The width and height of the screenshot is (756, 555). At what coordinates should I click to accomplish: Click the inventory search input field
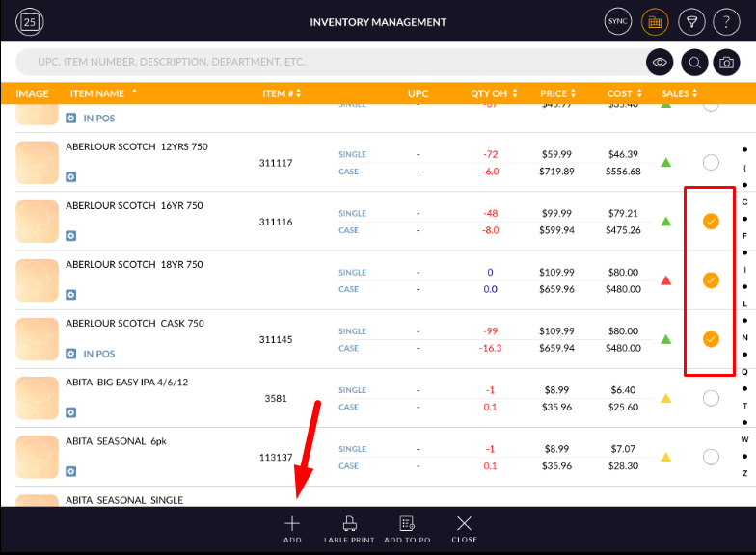point(328,63)
